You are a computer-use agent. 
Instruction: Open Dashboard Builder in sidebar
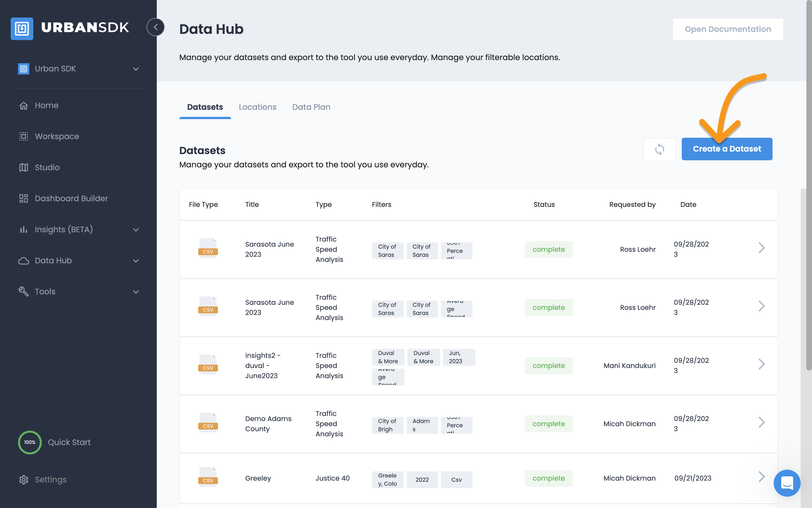tap(71, 198)
